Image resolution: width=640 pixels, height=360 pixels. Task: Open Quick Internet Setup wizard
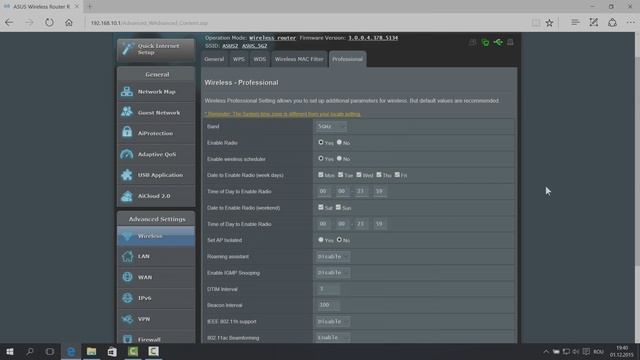156,49
